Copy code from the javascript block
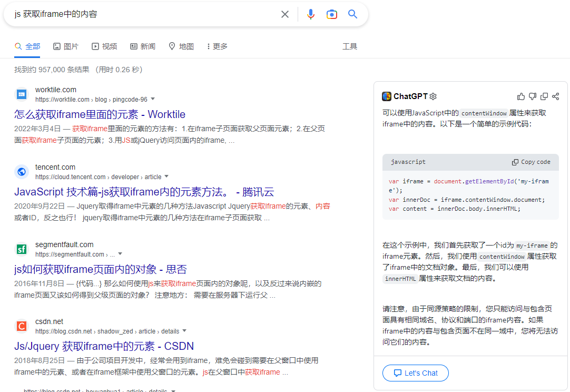Viewport: 570px width, 392px height. 531,162
